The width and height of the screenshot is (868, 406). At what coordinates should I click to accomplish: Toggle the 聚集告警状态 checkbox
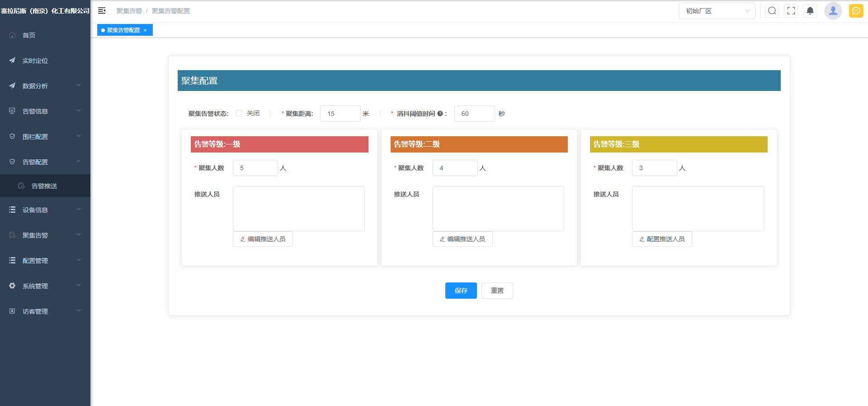(239, 113)
